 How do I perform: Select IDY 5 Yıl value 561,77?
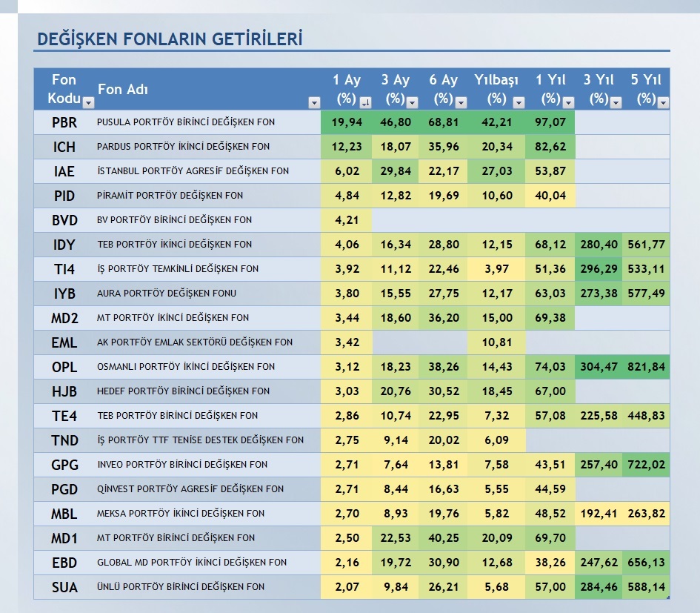point(646,245)
